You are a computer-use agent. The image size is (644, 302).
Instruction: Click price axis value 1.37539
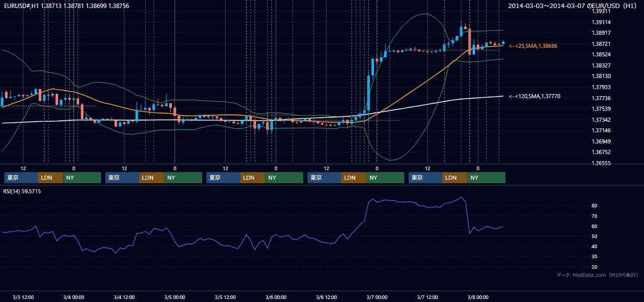pos(601,109)
